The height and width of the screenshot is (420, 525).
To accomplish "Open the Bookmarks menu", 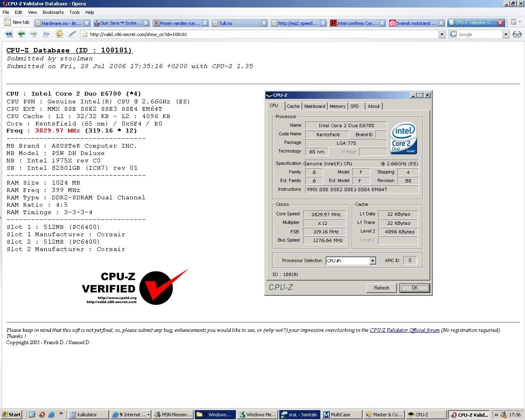I will [x=53, y=12].
